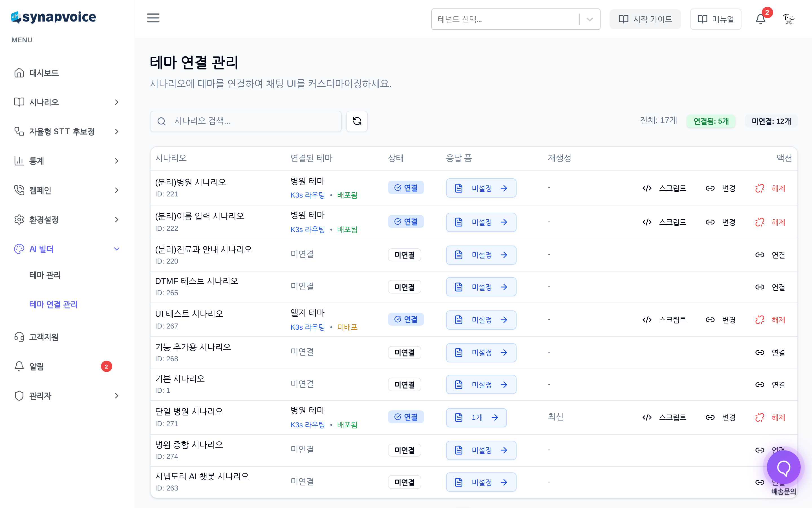Open the notification bell in header
Viewport: 812px width, 508px height.
tap(761, 19)
